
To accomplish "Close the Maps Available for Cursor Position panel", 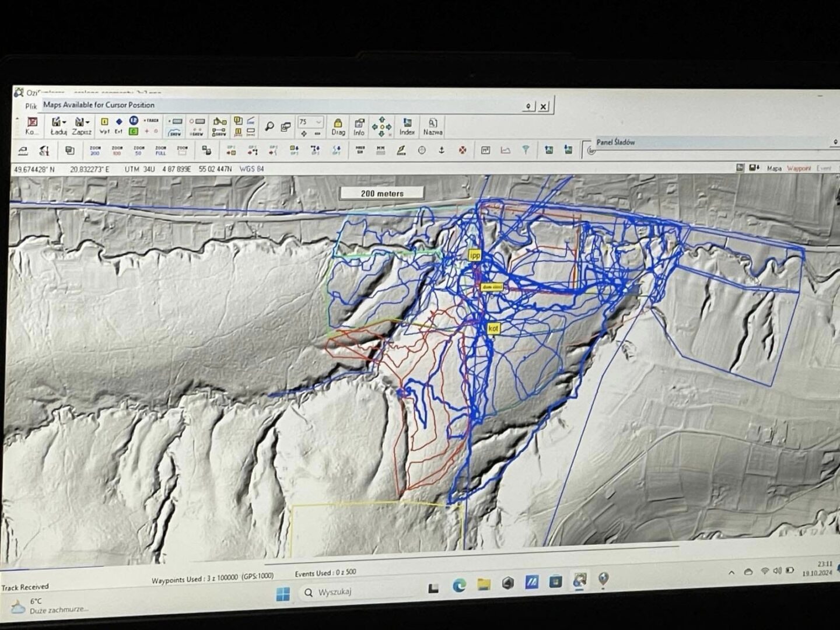I will [543, 106].
